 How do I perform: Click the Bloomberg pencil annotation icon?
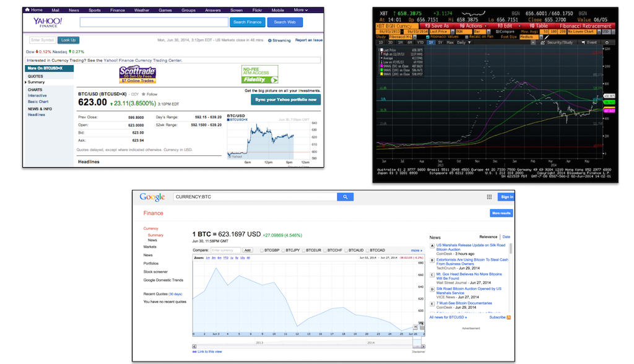point(547,37)
